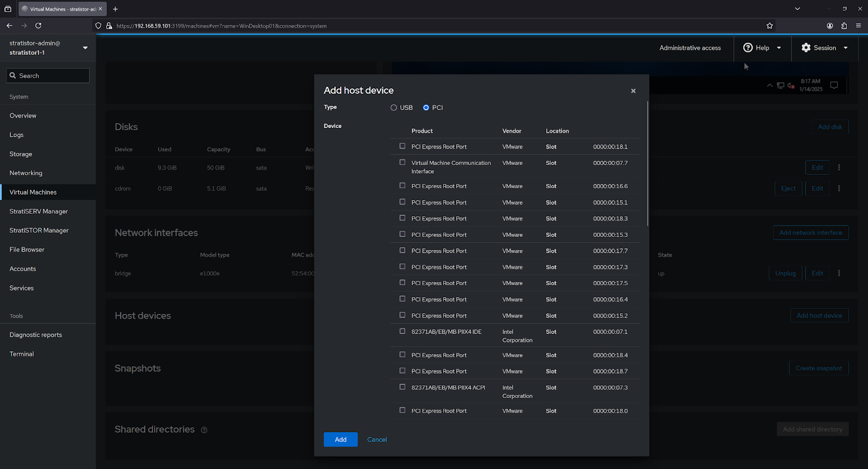Click the Location column header
This screenshot has width=868, height=469.
click(557, 131)
